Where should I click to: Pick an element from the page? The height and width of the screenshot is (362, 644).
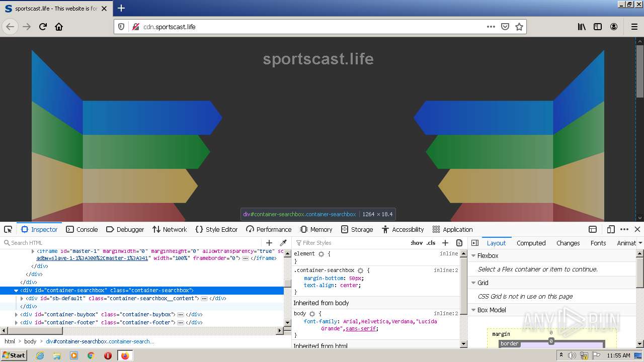click(x=8, y=229)
